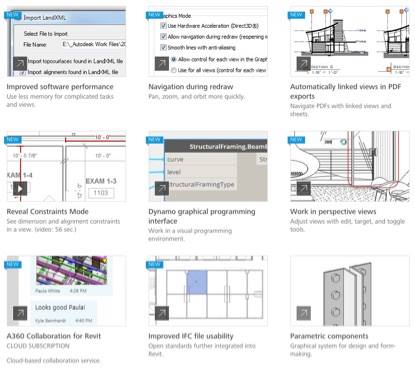
Task: Select Use for all views radio button
Action: coord(174,70)
